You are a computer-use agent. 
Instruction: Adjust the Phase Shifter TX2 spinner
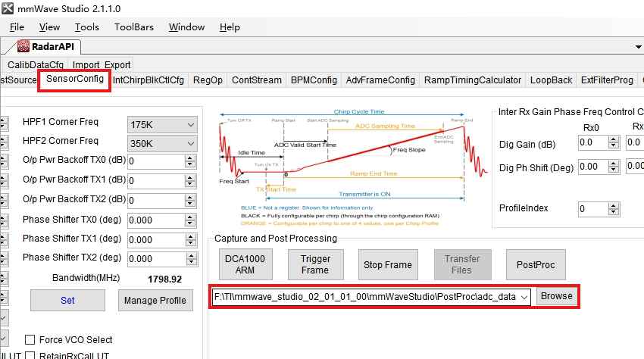[192, 259]
